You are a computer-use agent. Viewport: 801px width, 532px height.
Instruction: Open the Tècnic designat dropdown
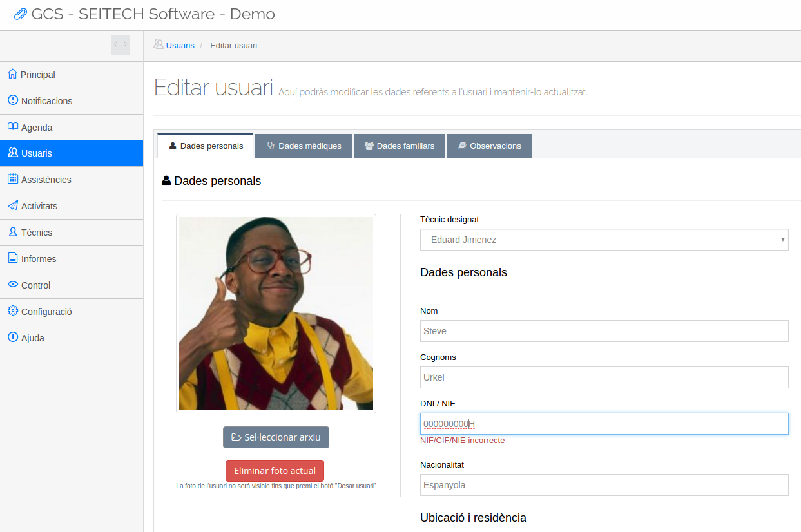tap(604, 240)
